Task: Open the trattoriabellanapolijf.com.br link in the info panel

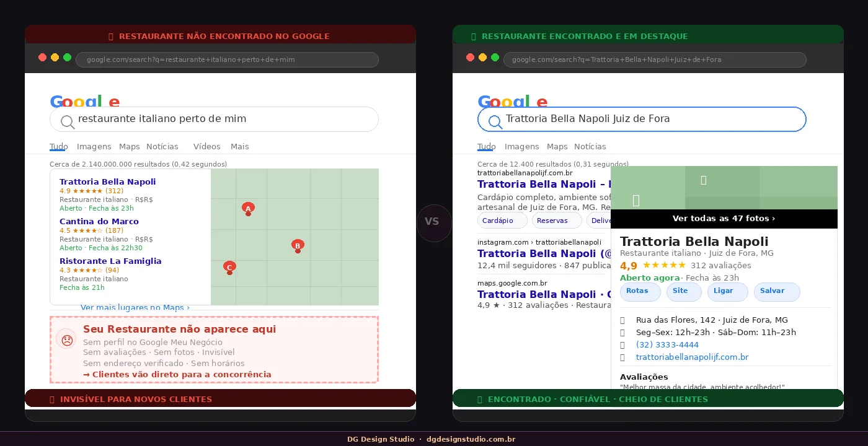Action: coord(693,357)
